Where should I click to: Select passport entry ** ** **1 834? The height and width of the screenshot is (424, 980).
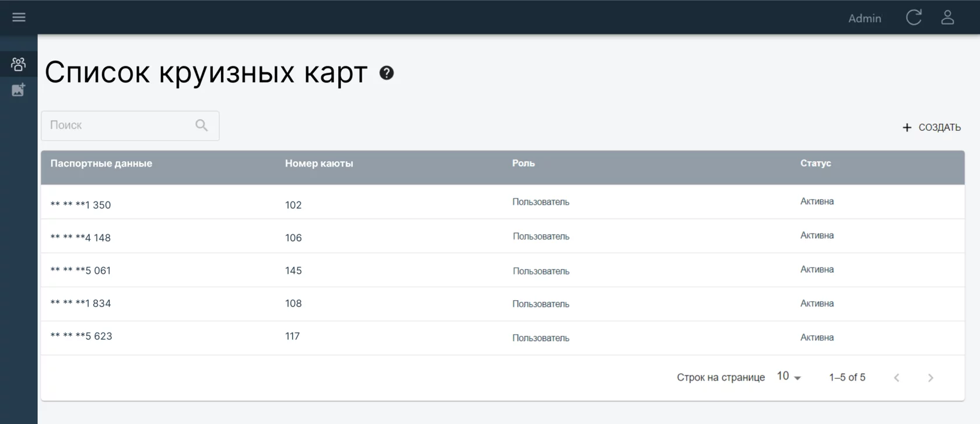coord(80,303)
